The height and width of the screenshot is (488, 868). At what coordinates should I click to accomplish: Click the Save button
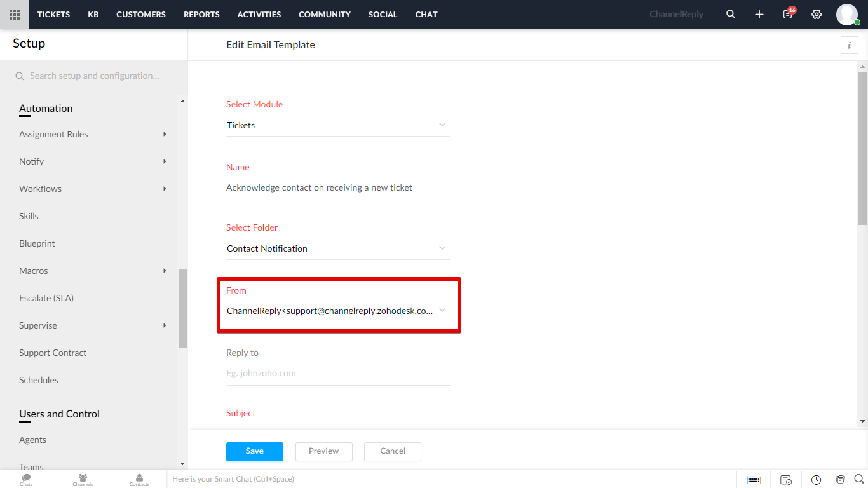[255, 451]
